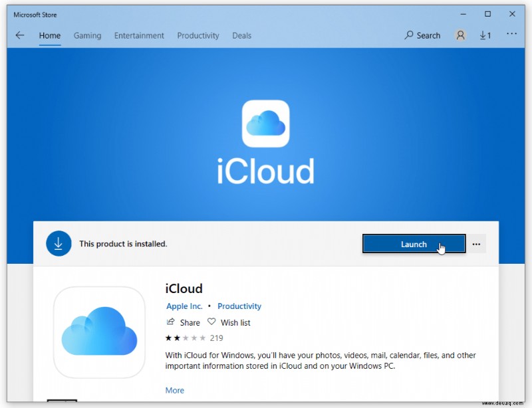This screenshot has width=532, height=408.
Task: Launch the iCloud app
Action: [414, 244]
